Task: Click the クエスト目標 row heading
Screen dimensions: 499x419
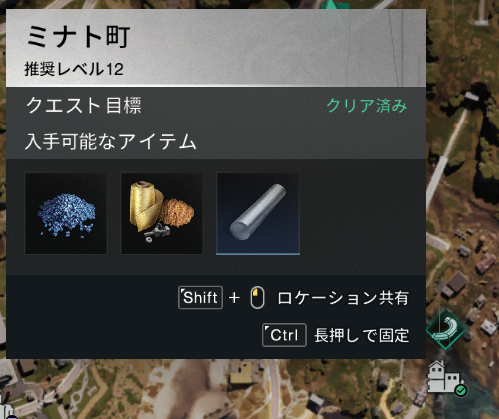Action: (84, 106)
